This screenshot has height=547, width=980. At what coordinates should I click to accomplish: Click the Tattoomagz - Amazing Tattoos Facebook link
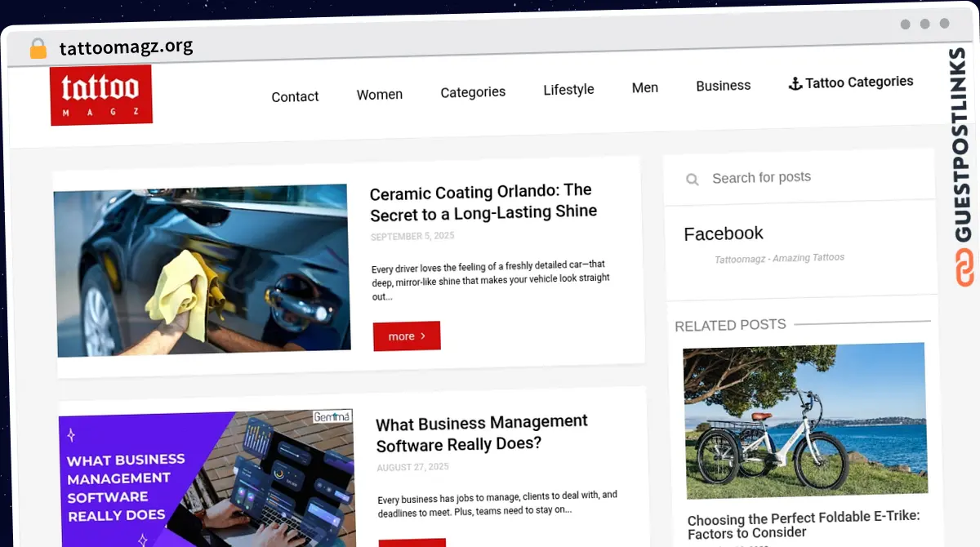779,258
